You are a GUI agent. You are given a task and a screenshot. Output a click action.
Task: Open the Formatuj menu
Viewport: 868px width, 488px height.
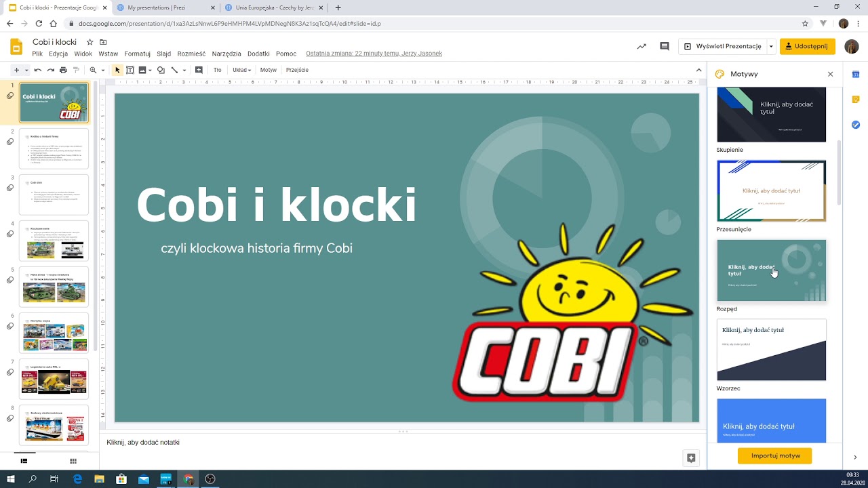(138, 54)
